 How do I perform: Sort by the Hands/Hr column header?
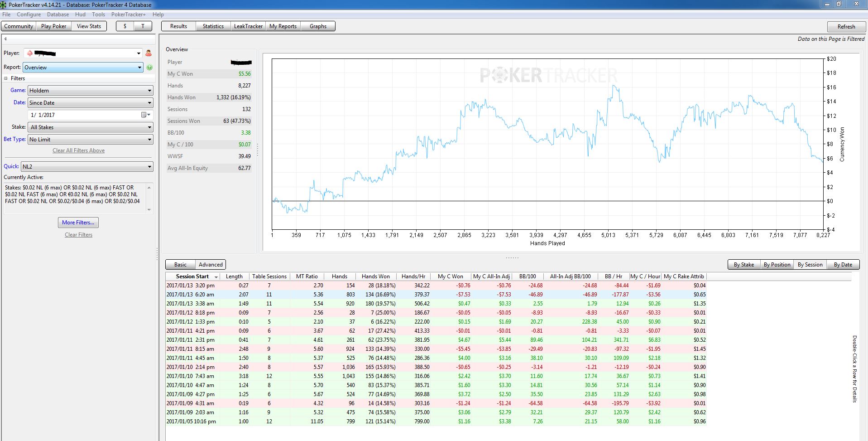coord(413,276)
